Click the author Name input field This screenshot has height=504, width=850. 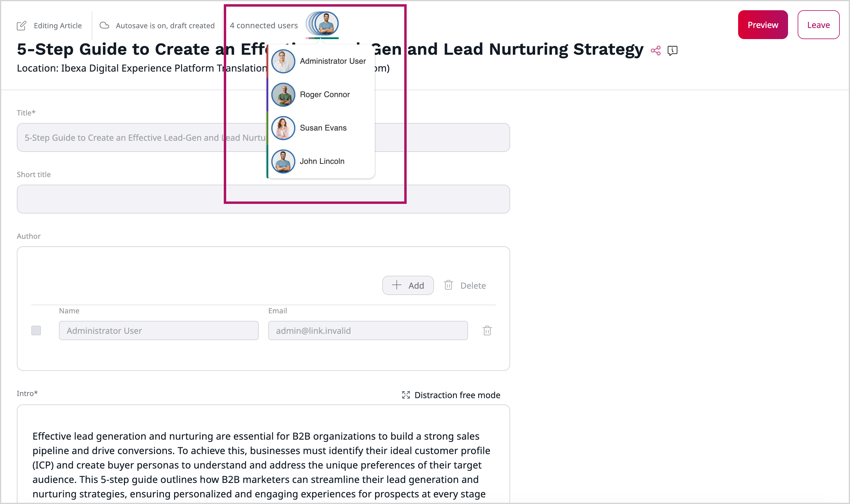[x=159, y=330]
